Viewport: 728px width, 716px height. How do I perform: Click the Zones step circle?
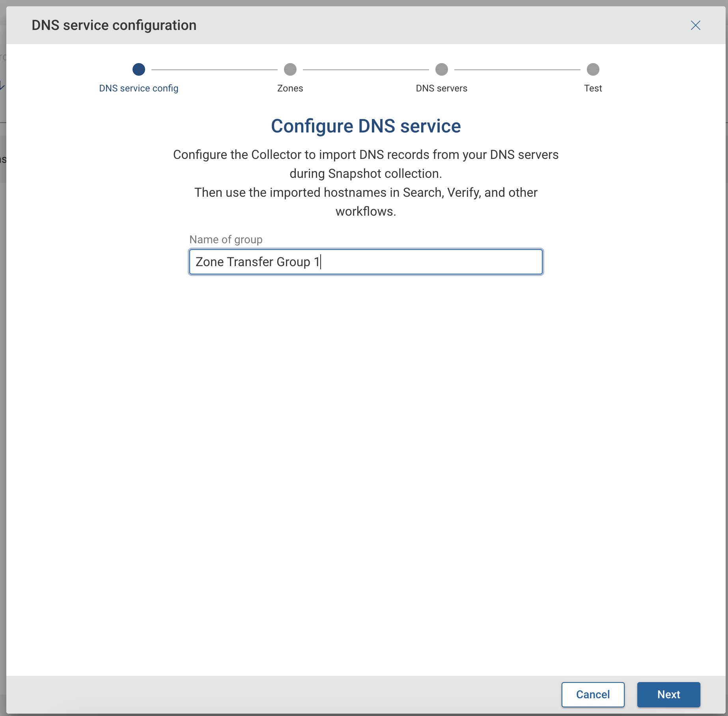[x=290, y=69]
